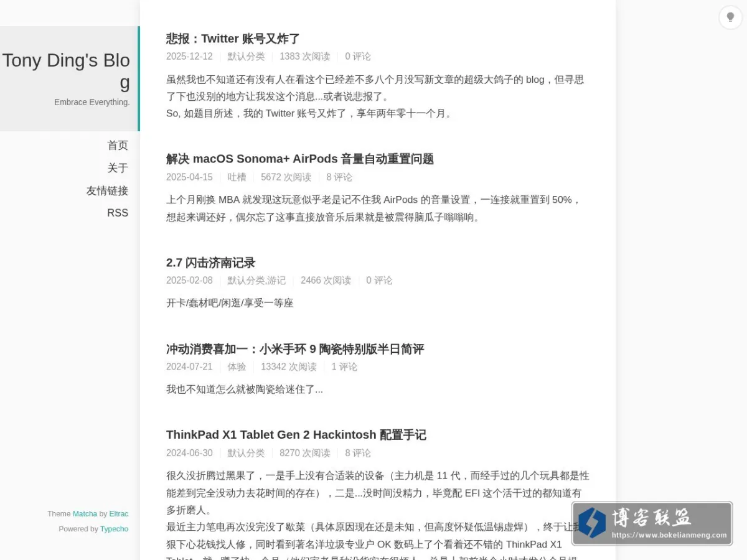Image resolution: width=747 pixels, height=560 pixels.
Task: Click the date 2025-02-08
Action: point(189,281)
